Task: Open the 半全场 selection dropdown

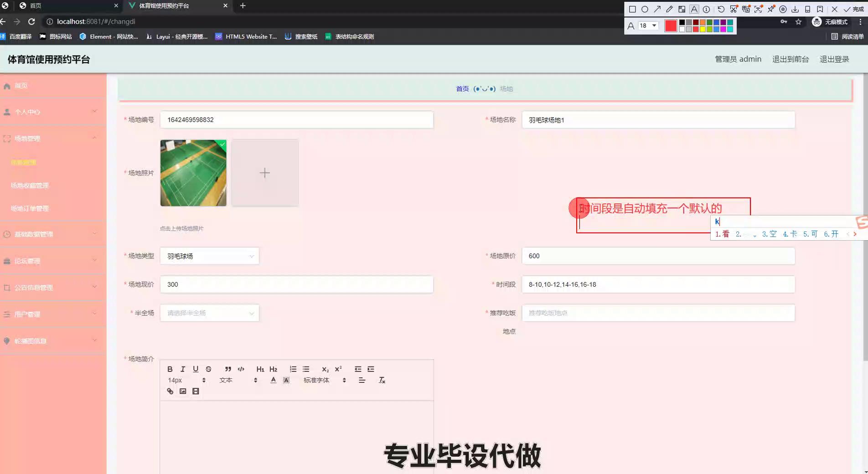Action: (209, 313)
